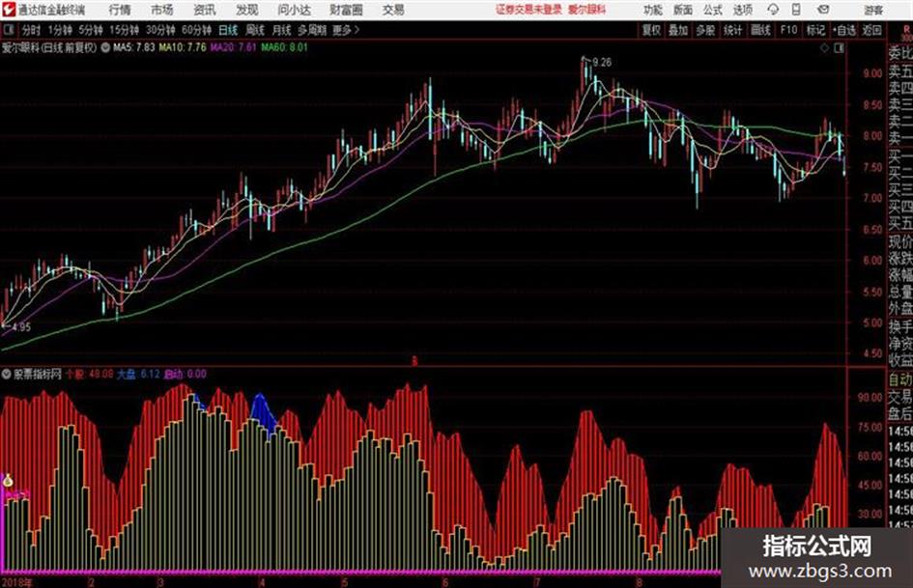This screenshot has height=588, width=913.
Task: Open the 交易 menu
Action: 393,10
